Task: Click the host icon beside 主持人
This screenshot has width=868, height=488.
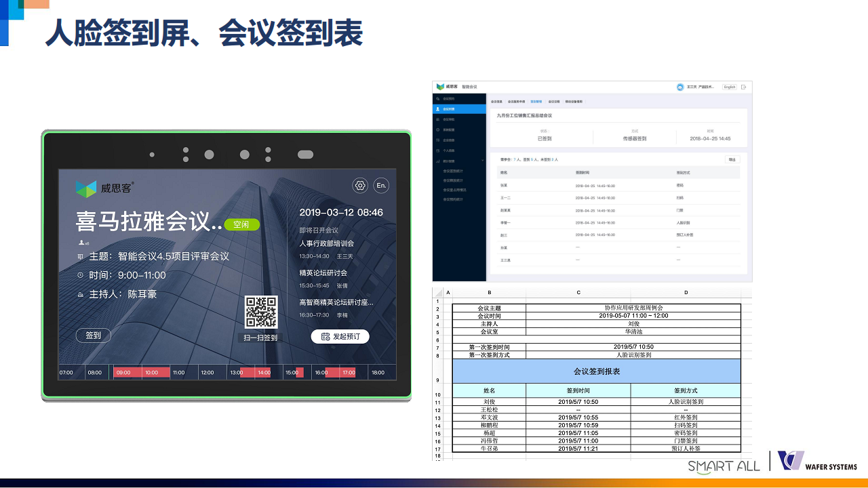Action: tap(81, 295)
